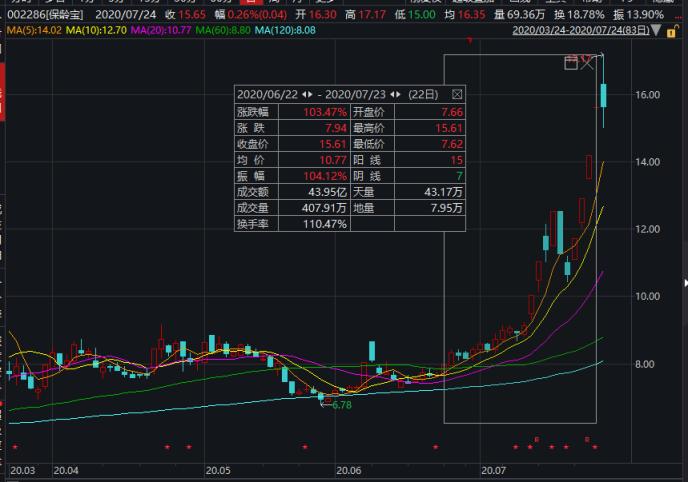
Task: Step the 2020/06/22 start date arrows
Action: click(x=309, y=93)
